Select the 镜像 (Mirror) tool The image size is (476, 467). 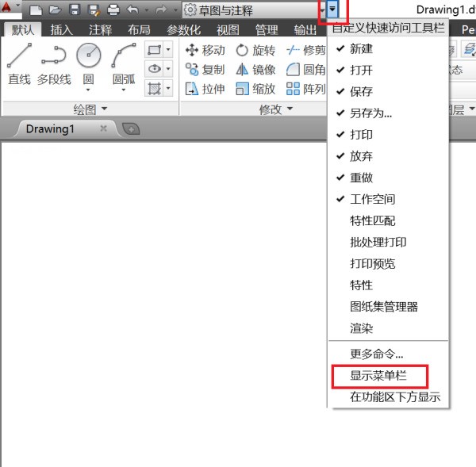[255, 70]
